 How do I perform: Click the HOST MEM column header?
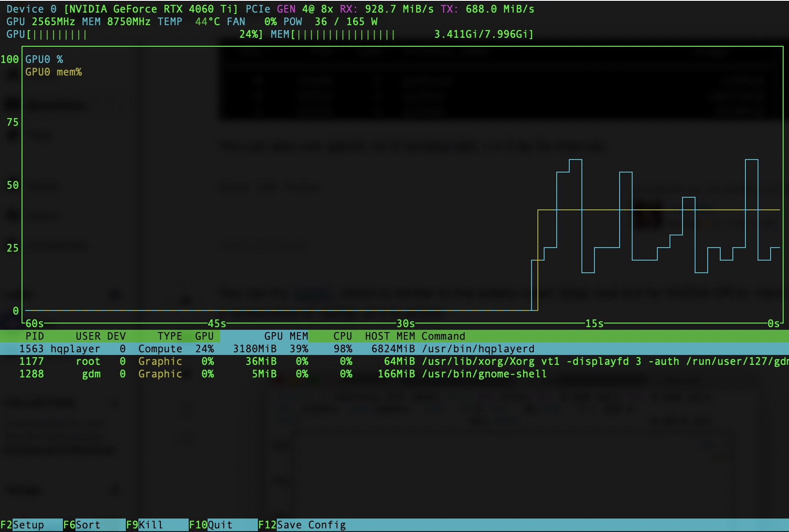point(390,336)
